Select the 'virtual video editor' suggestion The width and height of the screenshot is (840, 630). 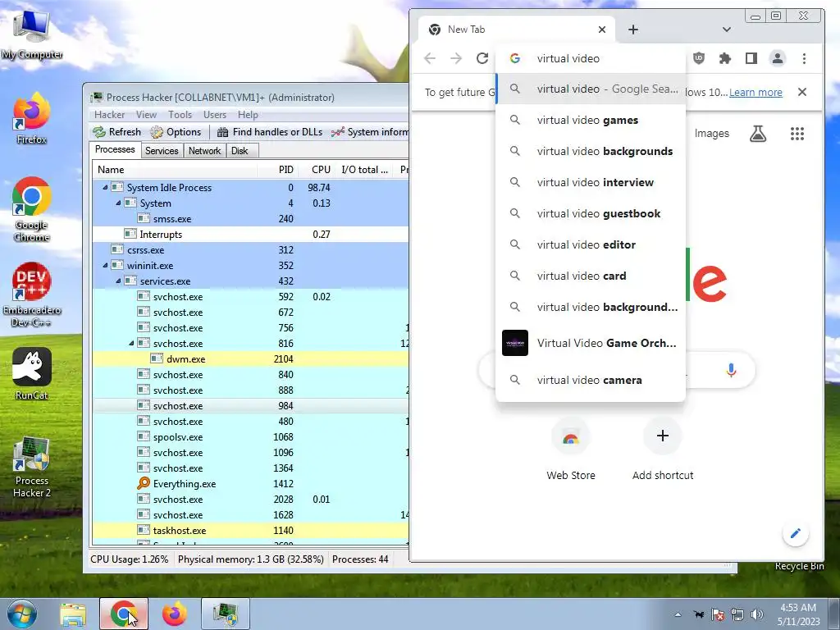(591, 244)
